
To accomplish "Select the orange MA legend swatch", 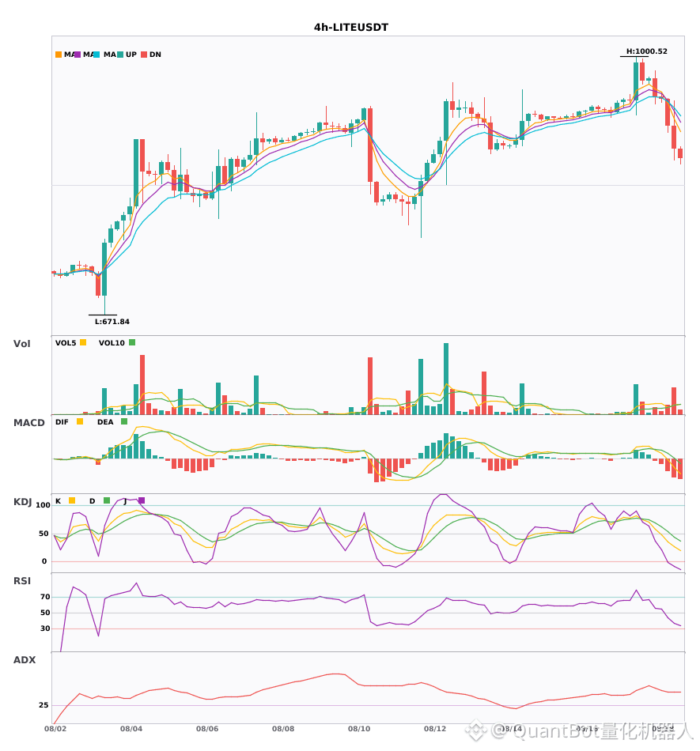I will point(59,55).
